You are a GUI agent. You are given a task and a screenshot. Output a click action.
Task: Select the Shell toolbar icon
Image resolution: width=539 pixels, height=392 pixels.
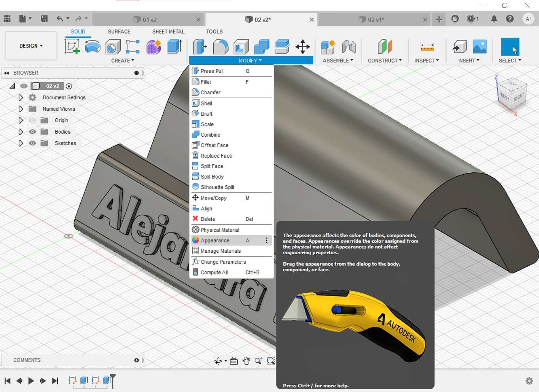pyautogui.click(x=241, y=47)
